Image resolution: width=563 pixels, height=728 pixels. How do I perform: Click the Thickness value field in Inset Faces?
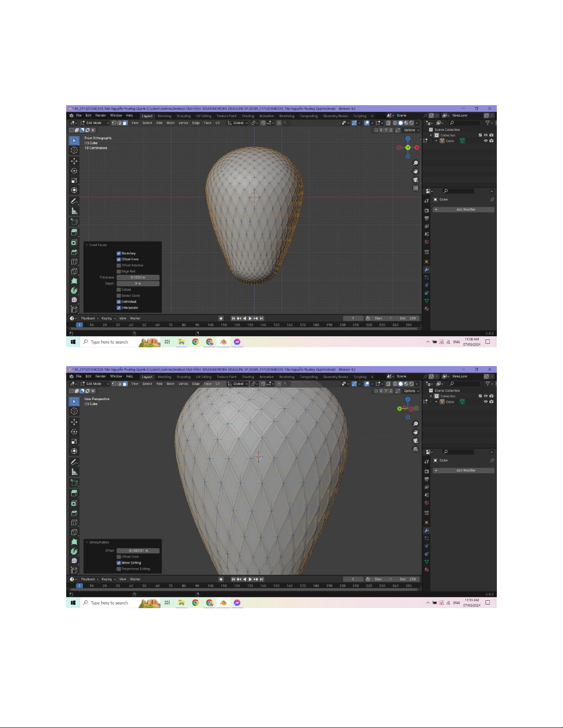coord(138,277)
